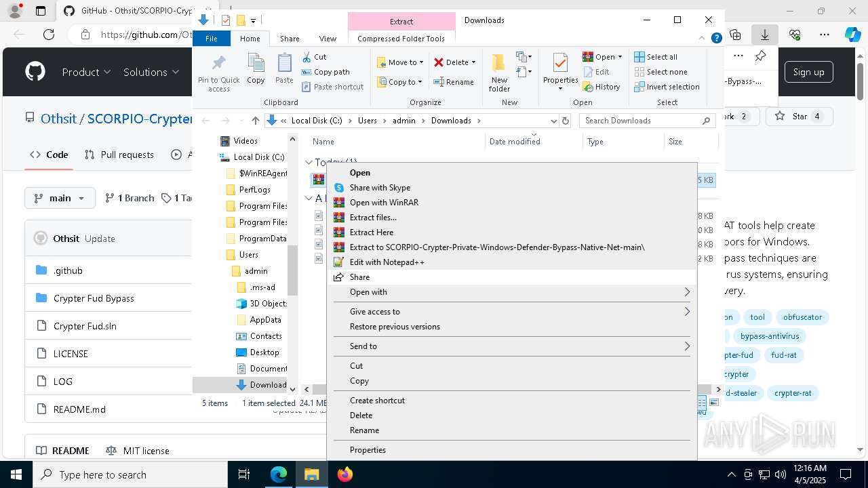This screenshot has height=488, width=868.
Task: Click Rename in Organize group
Action: 454,82
